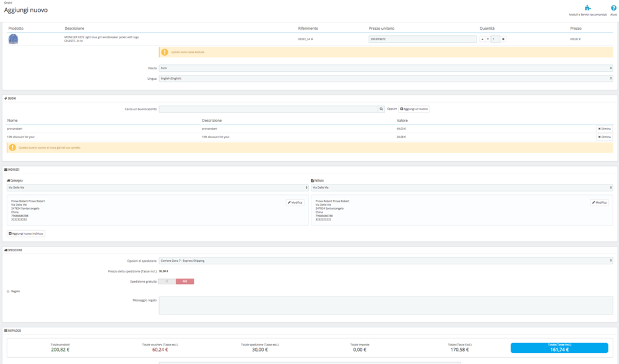Decrease quantity with the down arrow
Viewport: 619px width, 364px height.
coord(488,39)
